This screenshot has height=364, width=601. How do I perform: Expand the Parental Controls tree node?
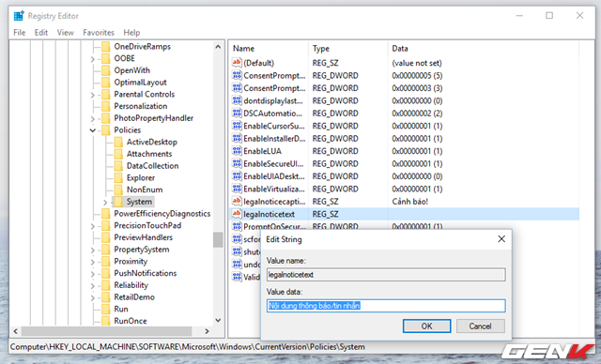[x=93, y=95]
